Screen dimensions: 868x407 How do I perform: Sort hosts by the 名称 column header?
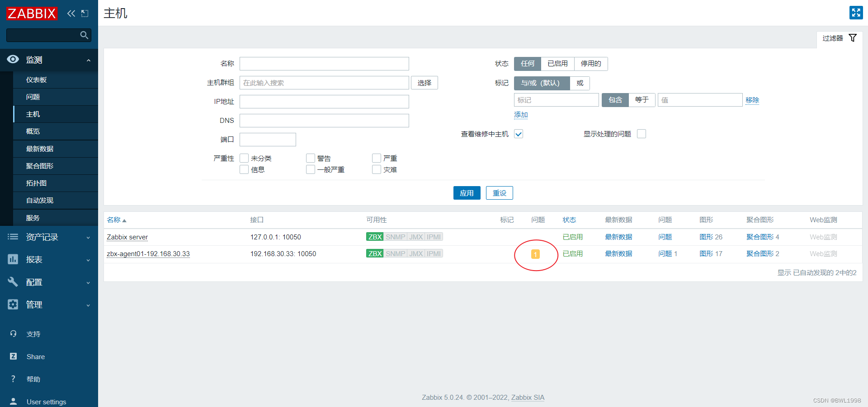pyautogui.click(x=116, y=220)
